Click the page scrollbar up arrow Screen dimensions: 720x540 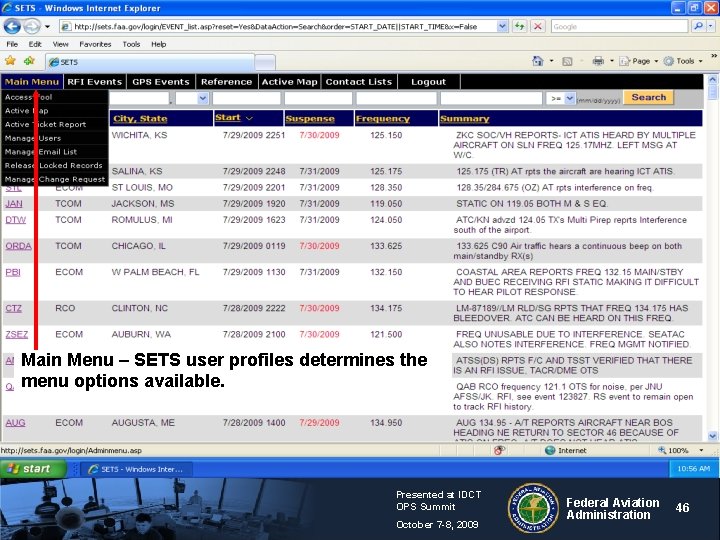[x=712, y=79]
